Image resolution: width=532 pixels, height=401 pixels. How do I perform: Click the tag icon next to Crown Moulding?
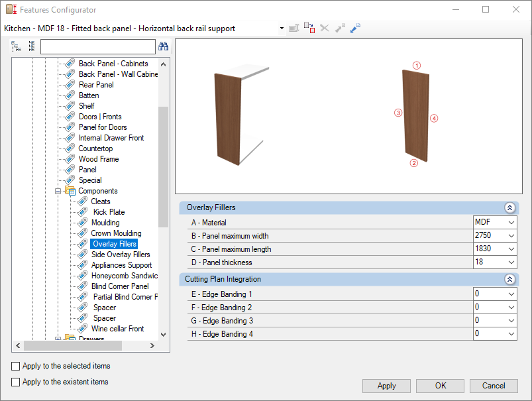82,233
